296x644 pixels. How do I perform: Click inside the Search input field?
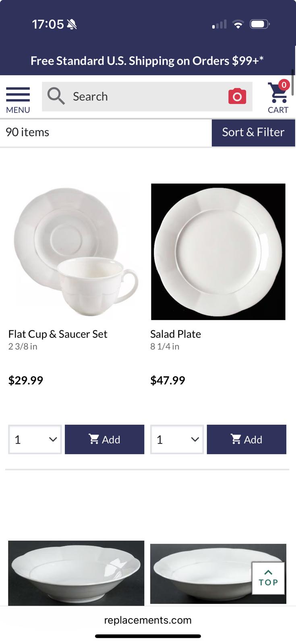(x=145, y=97)
